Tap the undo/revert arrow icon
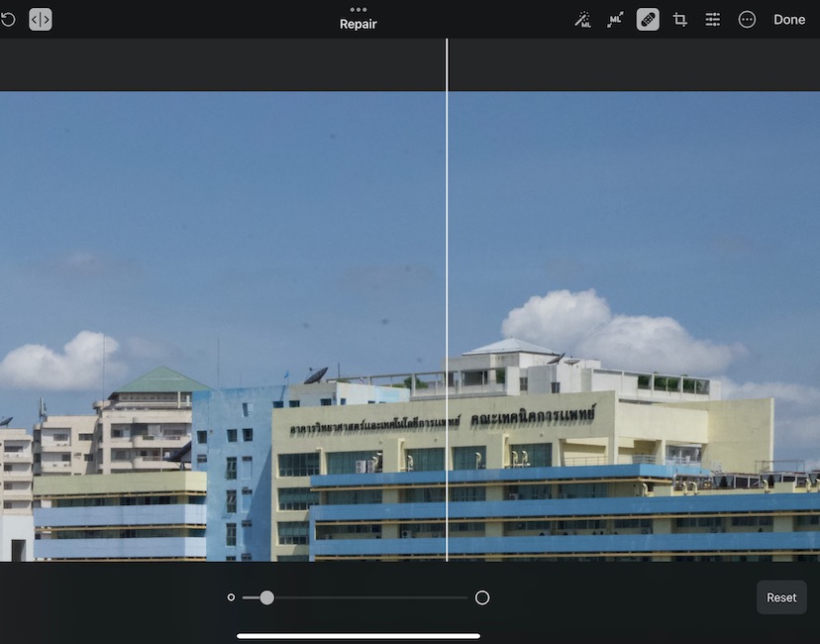 (7, 20)
